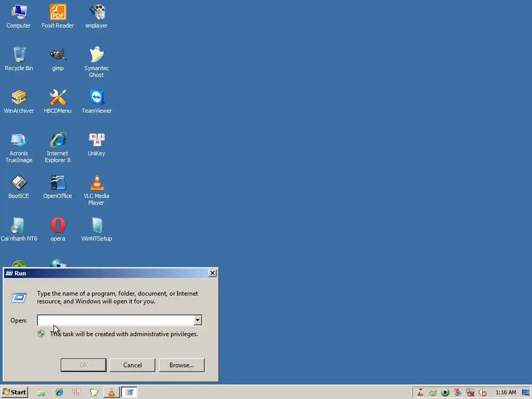Select the OpenOffice desktop icon
This screenshot has width=532, height=399.
tap(58, 187)
